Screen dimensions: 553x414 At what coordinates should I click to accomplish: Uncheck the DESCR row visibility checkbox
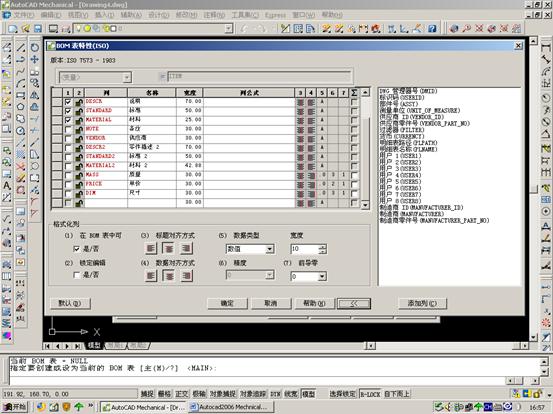pyautogui.click(x=68, y=102)
